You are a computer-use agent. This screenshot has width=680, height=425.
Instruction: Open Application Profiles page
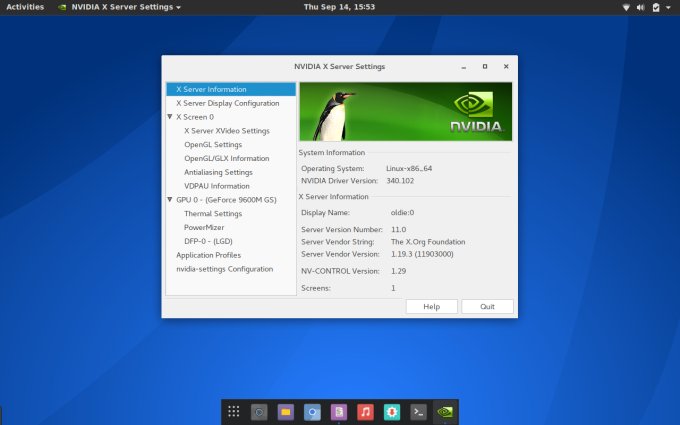tap(208, 255)
